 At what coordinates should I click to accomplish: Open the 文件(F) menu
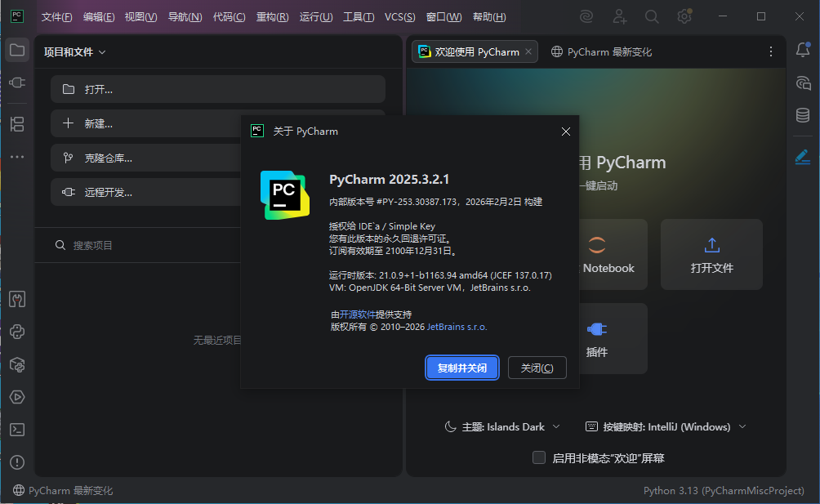coord(56,17)
